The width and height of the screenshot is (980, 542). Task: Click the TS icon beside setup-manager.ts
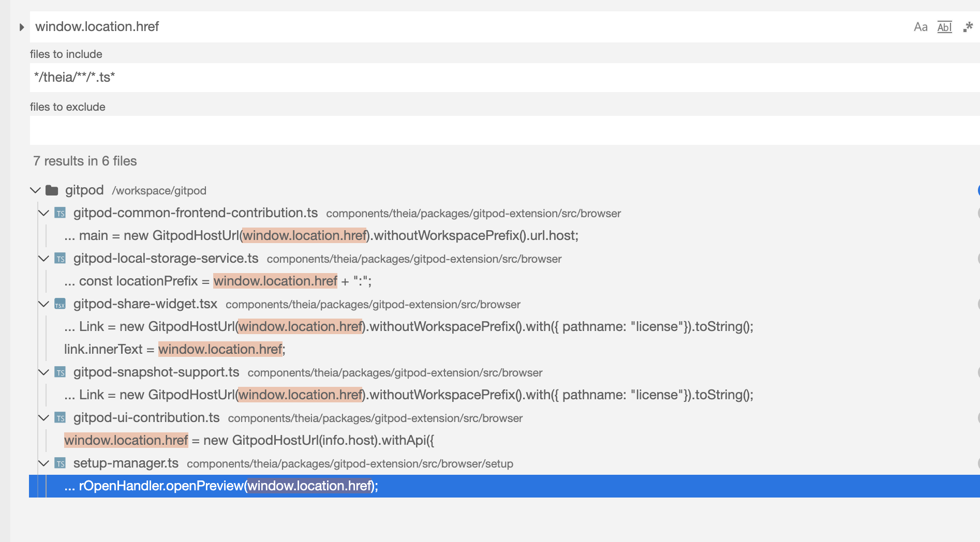point(60,463)
